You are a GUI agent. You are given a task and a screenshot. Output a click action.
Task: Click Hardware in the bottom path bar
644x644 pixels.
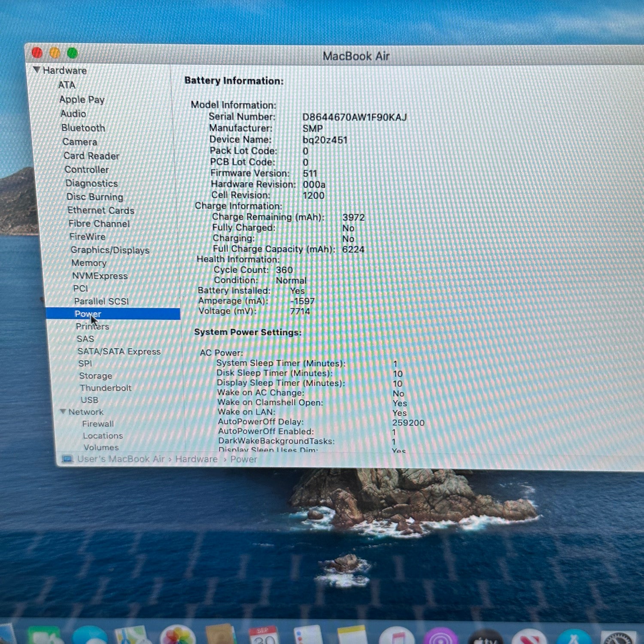(x=196, y=459)
